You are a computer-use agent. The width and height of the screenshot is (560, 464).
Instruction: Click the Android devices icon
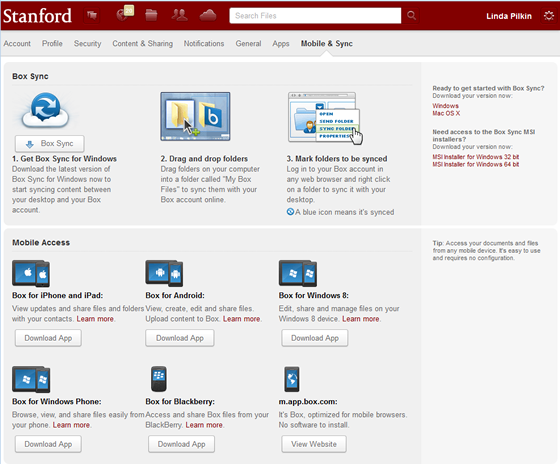[x=164, y=273]
